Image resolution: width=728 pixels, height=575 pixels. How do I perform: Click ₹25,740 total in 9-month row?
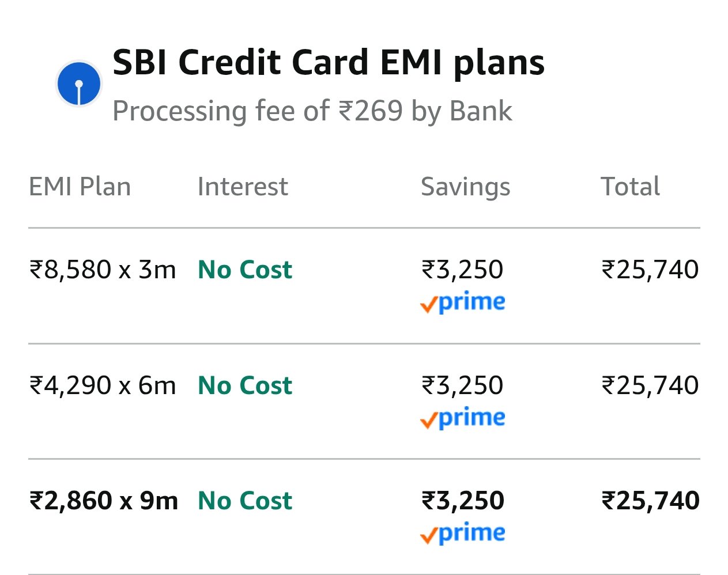pos(650,501)
